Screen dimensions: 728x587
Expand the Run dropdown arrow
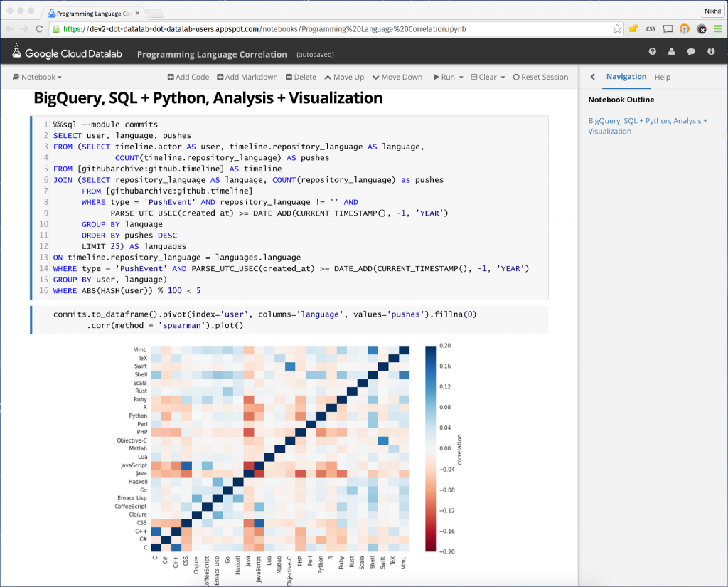tap(461, 77)
